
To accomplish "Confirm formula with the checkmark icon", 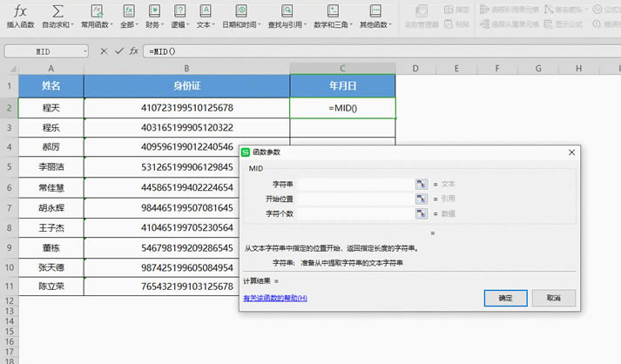I will [118, 51].
